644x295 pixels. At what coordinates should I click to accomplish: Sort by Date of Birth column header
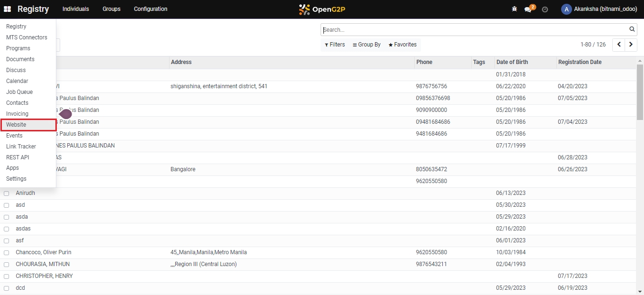point(512,62)
